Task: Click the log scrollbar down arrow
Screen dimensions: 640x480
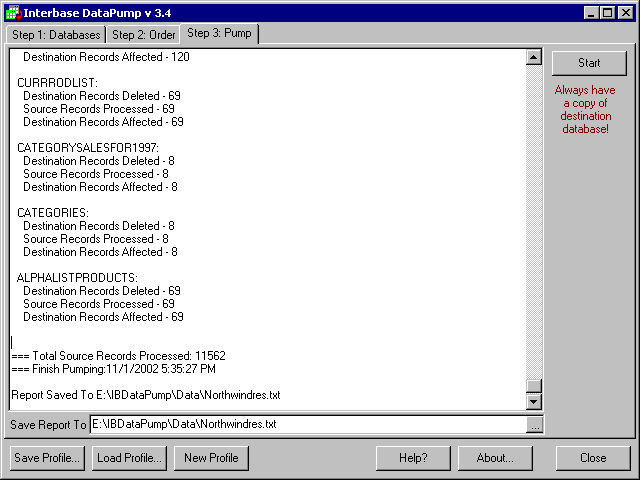Action: (x=534, y=402)
